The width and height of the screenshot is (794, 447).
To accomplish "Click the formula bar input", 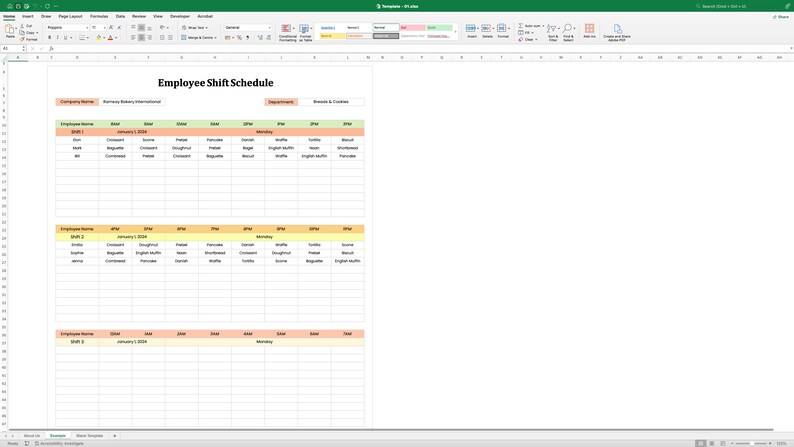I will click(x=420, y=49).
